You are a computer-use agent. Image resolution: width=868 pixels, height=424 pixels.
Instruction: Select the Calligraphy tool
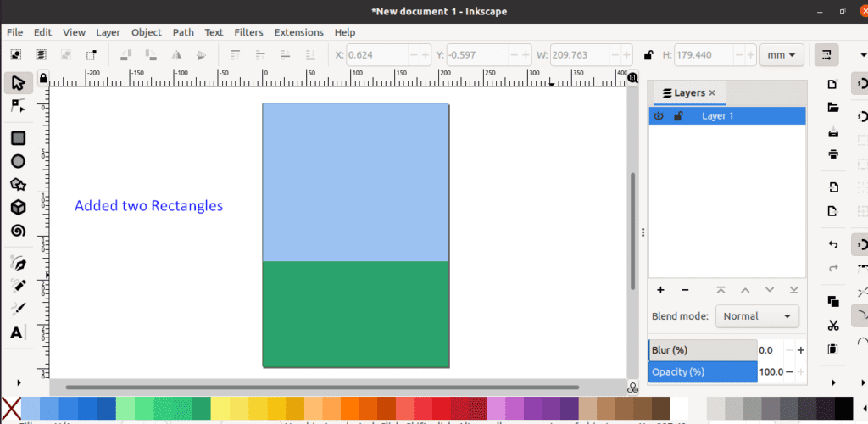19,309
